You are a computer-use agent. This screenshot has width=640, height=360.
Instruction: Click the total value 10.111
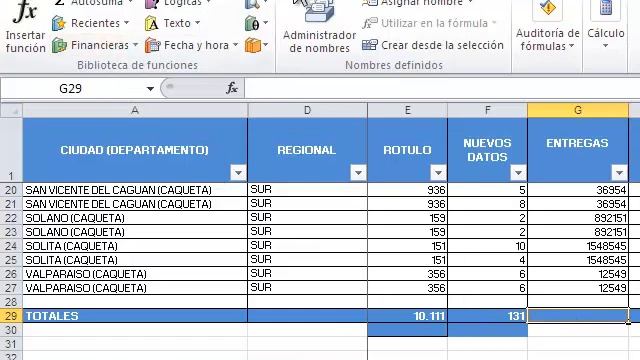point(407,316)
